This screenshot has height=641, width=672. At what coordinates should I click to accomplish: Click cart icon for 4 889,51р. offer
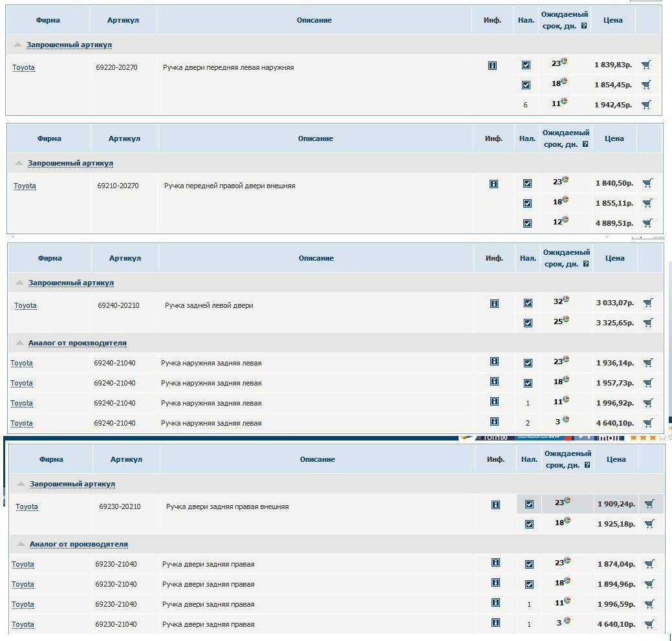point(647,223)
